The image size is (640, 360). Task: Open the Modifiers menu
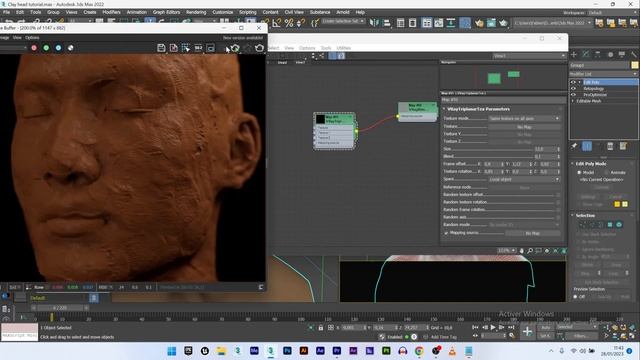click(111, 12)
